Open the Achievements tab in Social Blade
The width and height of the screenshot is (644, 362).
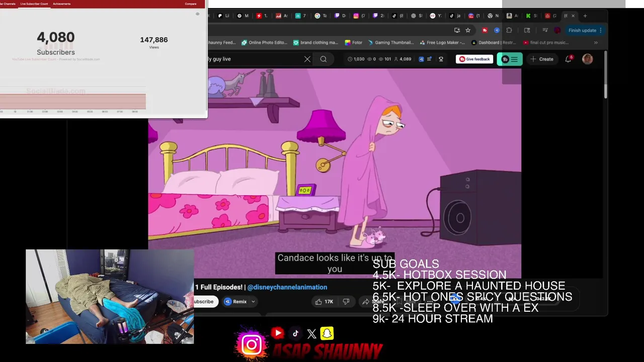(x=62, y=4)
